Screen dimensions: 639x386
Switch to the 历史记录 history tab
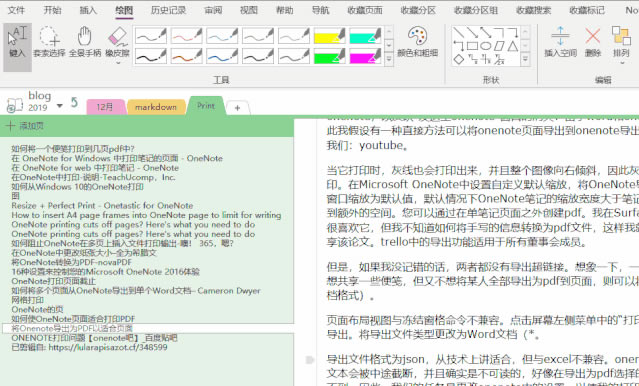(168, 10)
